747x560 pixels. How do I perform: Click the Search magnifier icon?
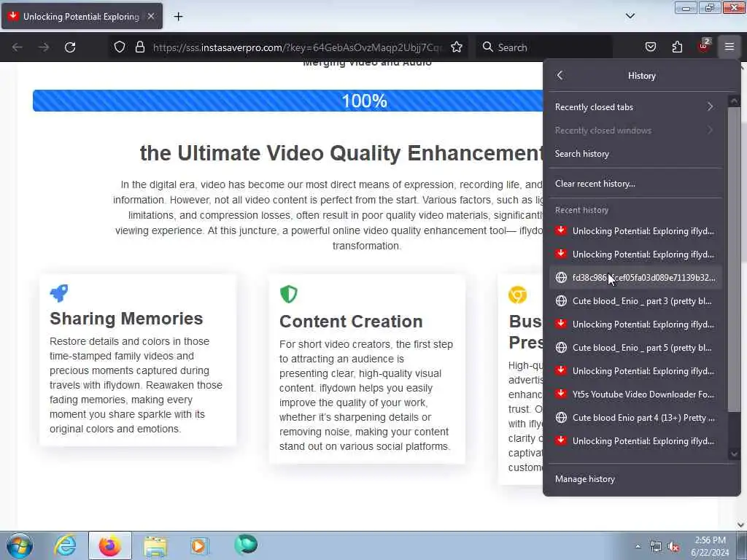[x=487, y=47]
